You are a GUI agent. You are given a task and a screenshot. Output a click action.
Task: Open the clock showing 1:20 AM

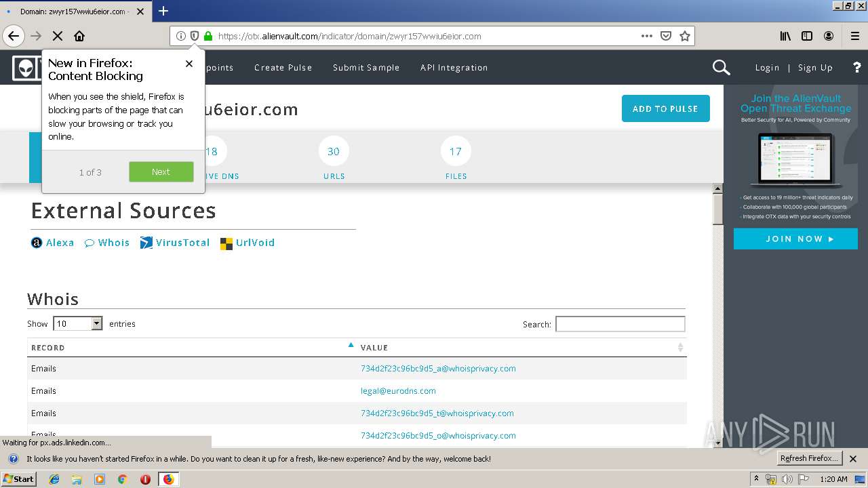[833, 479]
